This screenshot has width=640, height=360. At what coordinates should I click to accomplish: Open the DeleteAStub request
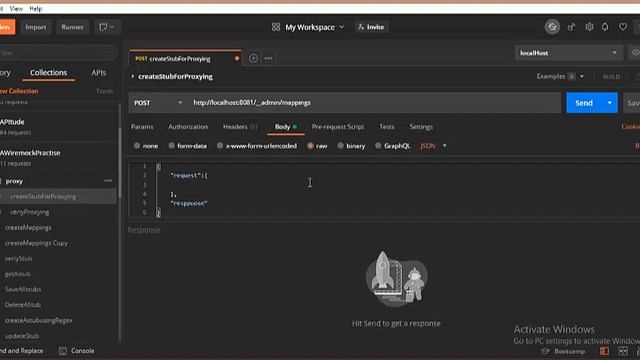[x=22, y=305]
